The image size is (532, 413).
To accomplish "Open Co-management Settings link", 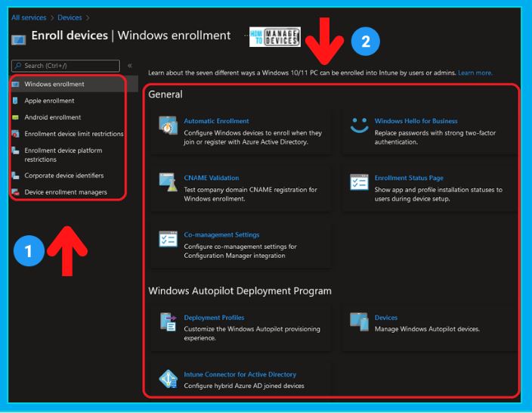I will 221,234.
